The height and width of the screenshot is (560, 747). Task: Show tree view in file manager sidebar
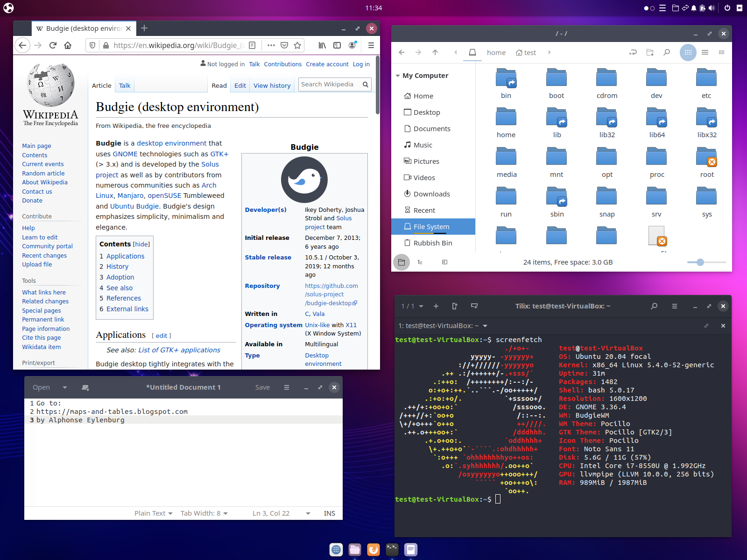(x=420, y=262)
